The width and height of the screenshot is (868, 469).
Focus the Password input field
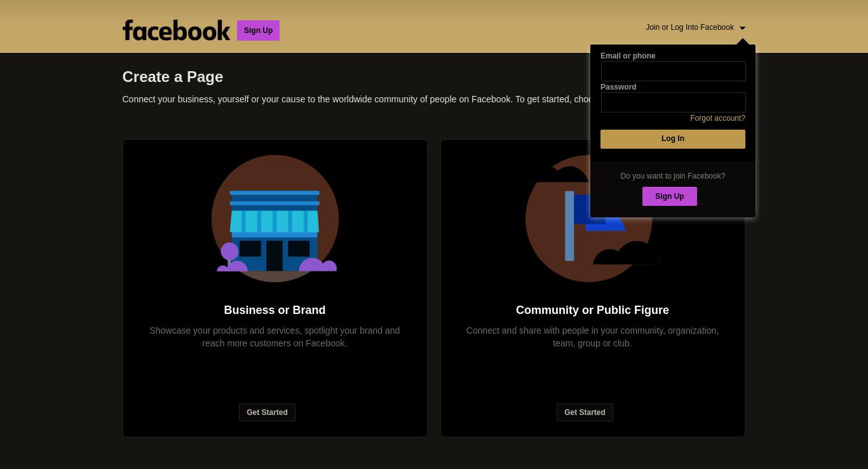pyautogui.click(x=673, y=102)
